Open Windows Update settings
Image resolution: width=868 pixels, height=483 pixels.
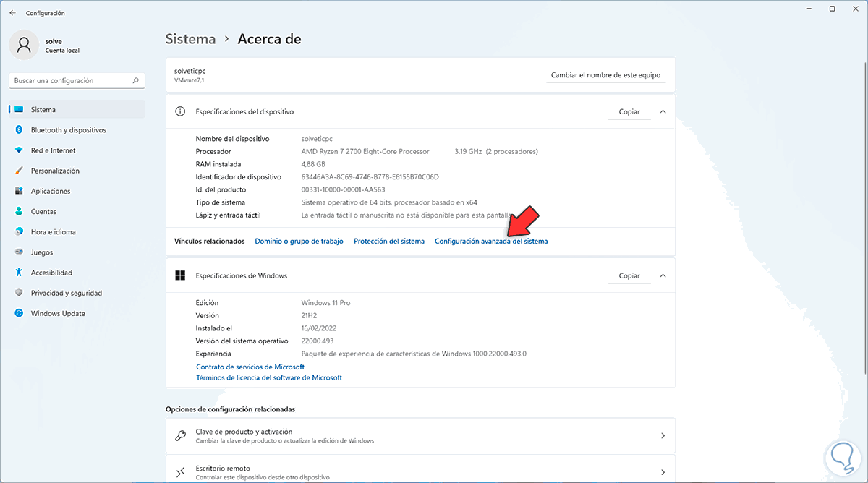click(x=77, y=313)
